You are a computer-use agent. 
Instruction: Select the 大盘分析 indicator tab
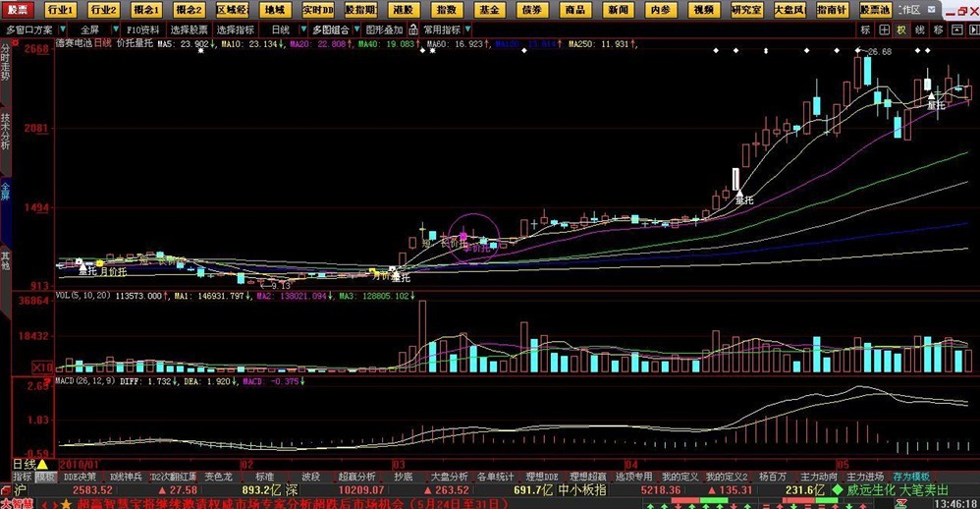click(x=450, y=477)
